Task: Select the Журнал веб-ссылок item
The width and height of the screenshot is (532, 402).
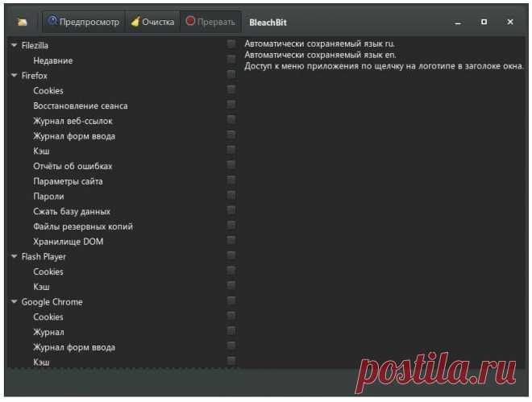Action: click(x=73, y=121)
